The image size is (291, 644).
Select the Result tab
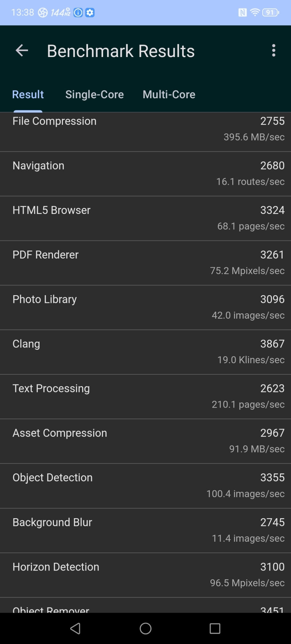(28, 95)
